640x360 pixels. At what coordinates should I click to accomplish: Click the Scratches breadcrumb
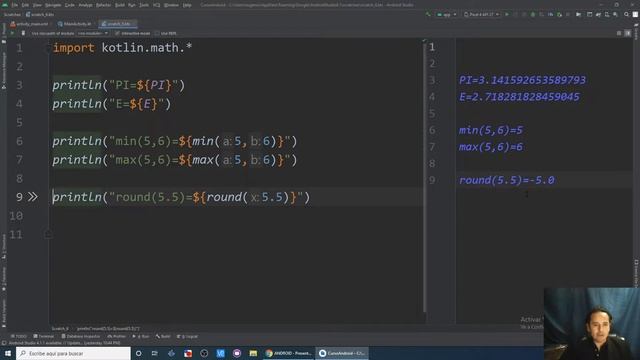point(12,14)
